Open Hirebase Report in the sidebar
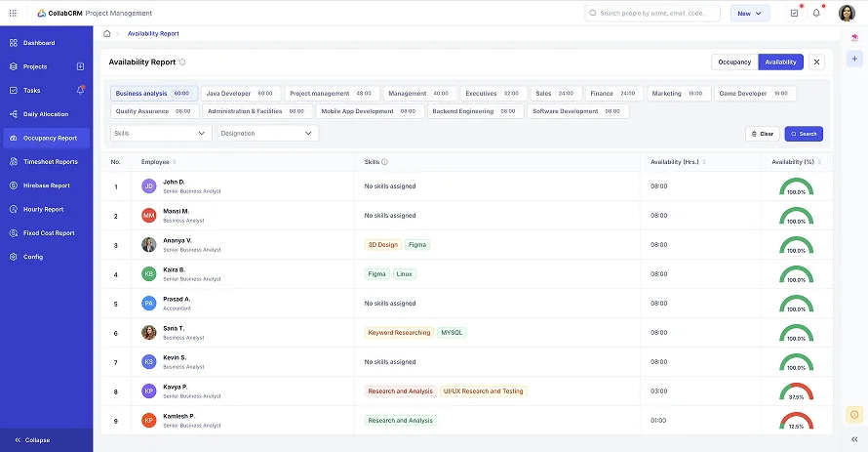The width and height of the screenshot is (868, 452). pos(47,185)
